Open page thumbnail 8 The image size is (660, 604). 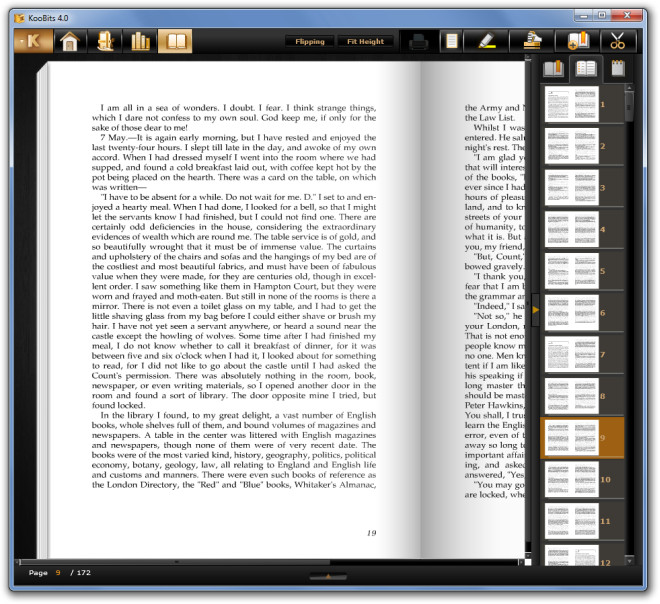(x=572, y=396)
